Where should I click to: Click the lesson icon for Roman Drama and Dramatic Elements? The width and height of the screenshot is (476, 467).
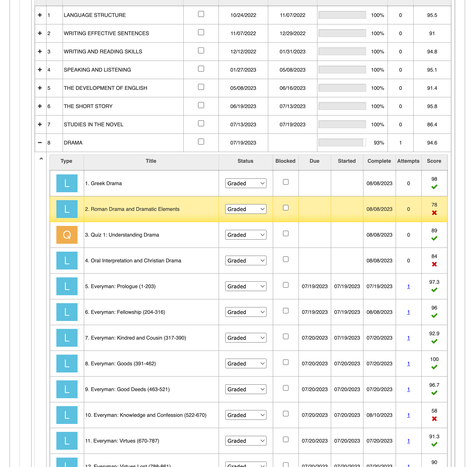tap(67, 209)
